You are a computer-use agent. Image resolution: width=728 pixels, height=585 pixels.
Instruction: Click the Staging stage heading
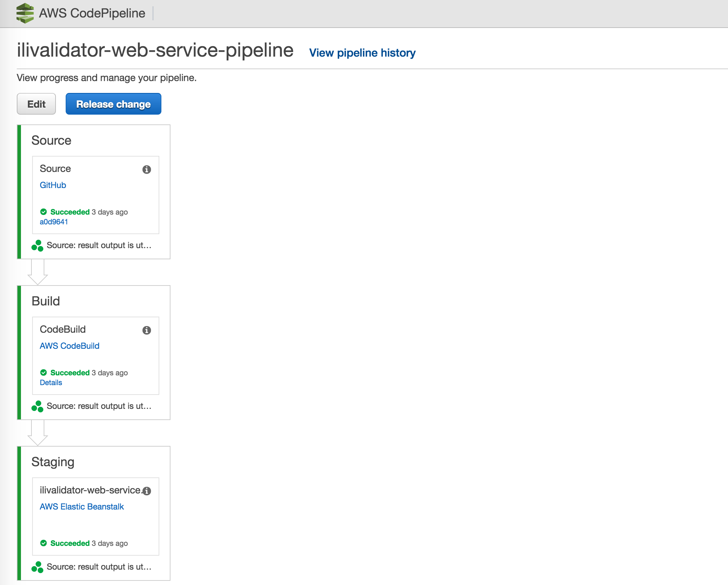click(53, 462)
